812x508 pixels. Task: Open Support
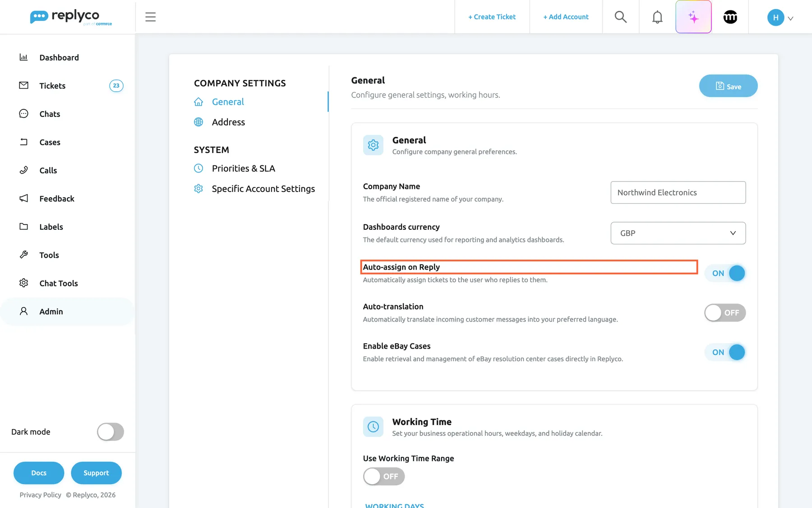click(96, 473)
